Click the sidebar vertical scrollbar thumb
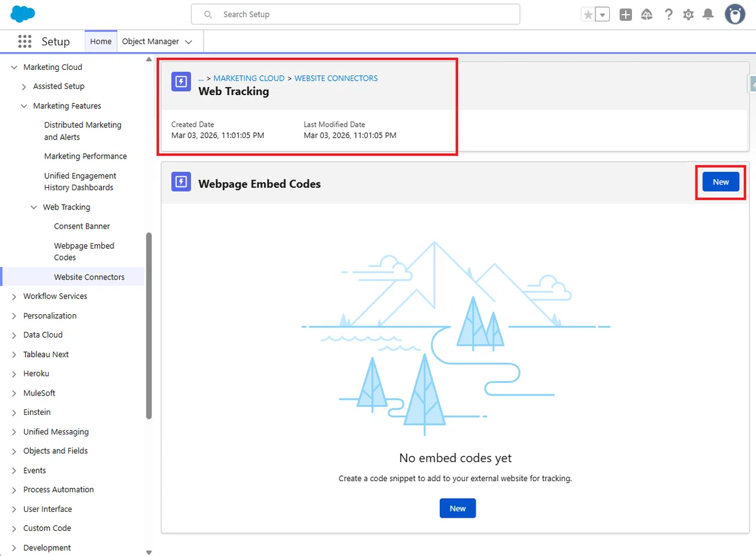The height and width of the screenshot is (556, 756). pos(149,326)
